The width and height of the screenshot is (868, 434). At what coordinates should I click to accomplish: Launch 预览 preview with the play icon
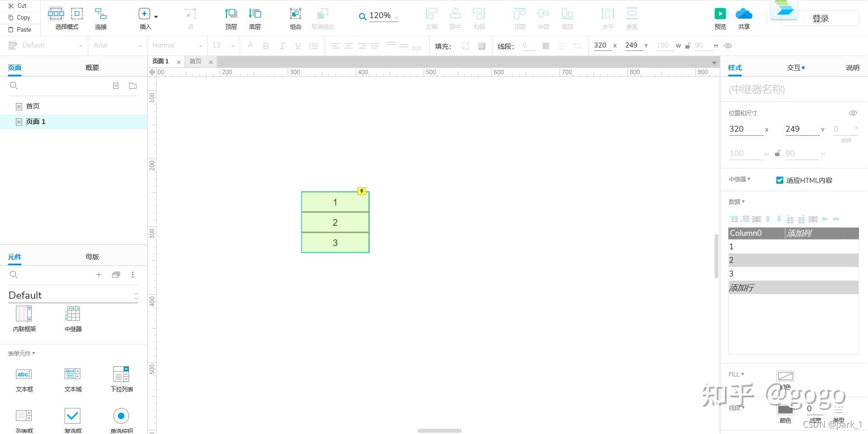(720, 14)
